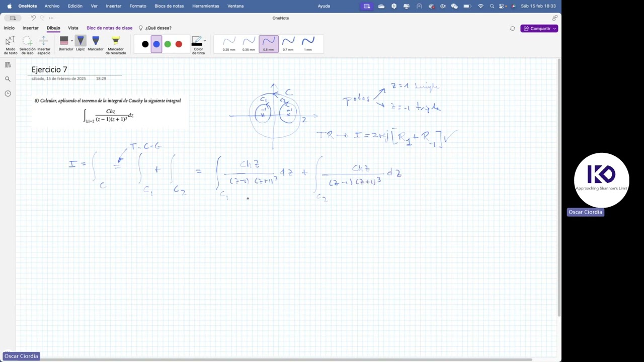Select blue ink color

pos(156,44)
